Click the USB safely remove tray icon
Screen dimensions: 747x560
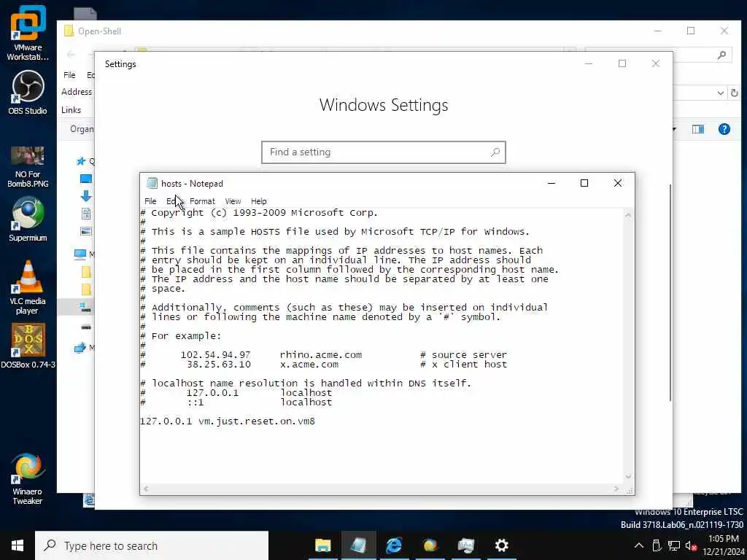(657, 545)
